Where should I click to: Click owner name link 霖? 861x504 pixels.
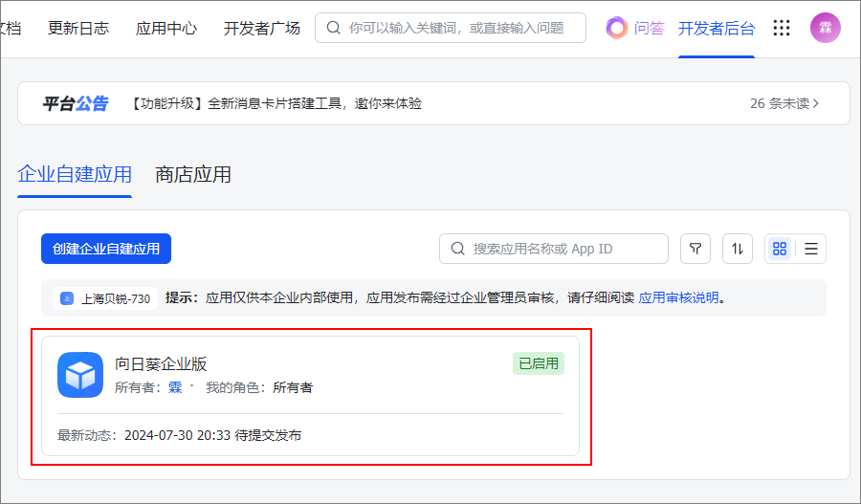175,387
